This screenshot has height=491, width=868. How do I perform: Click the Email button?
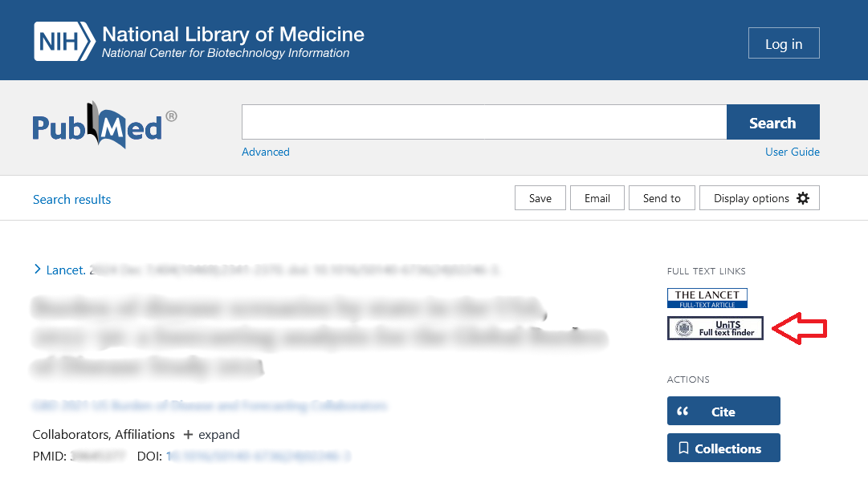coord(597,198)
